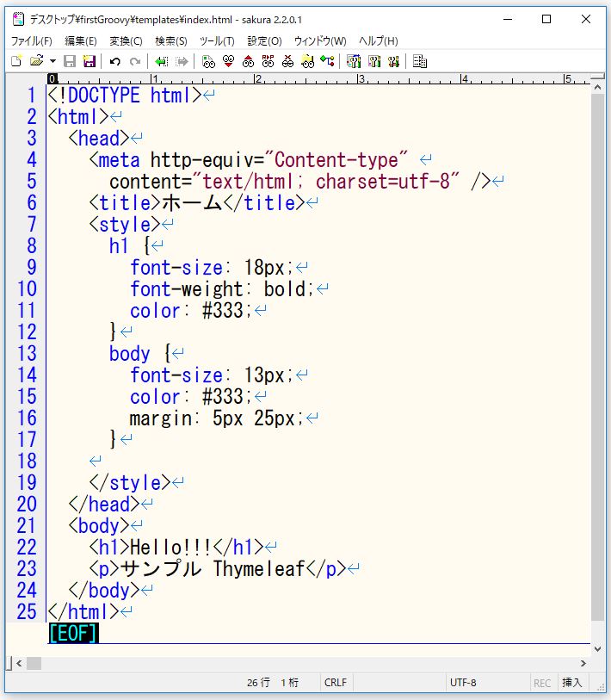Open the Replace icon labeled R▸P
Viewport: 611px width, 700px height.
coord(268,61)
